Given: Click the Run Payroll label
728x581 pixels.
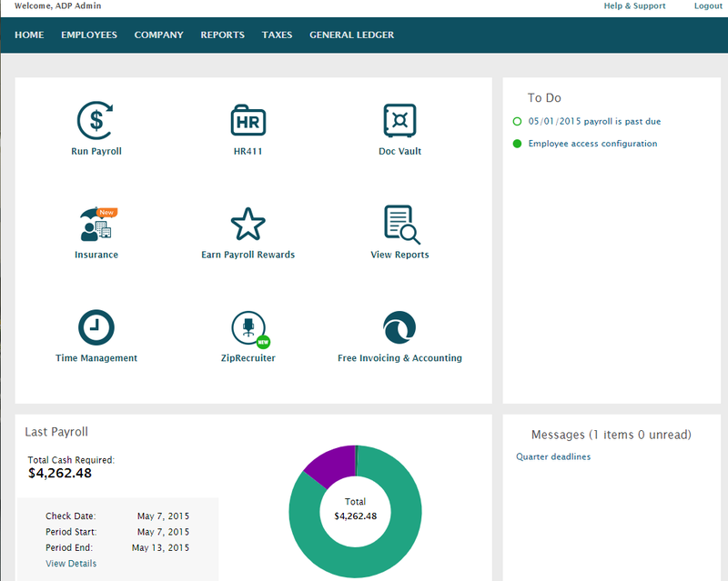Looking at the screenshot, I should point(96,151).
